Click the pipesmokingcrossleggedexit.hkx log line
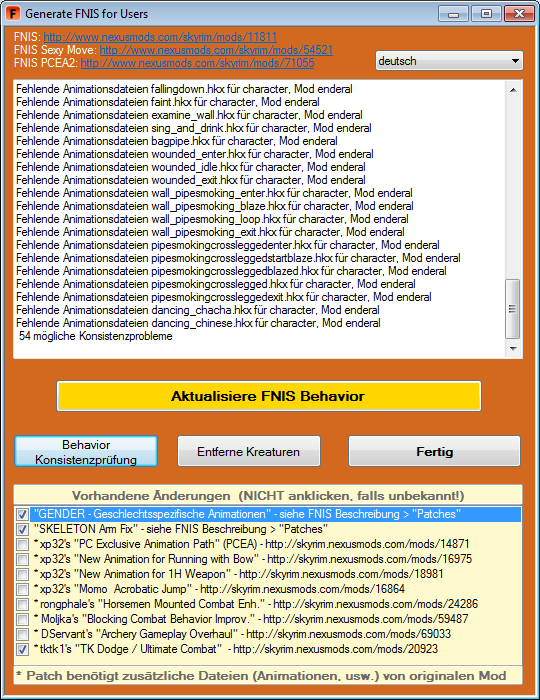 pos(224,297)
